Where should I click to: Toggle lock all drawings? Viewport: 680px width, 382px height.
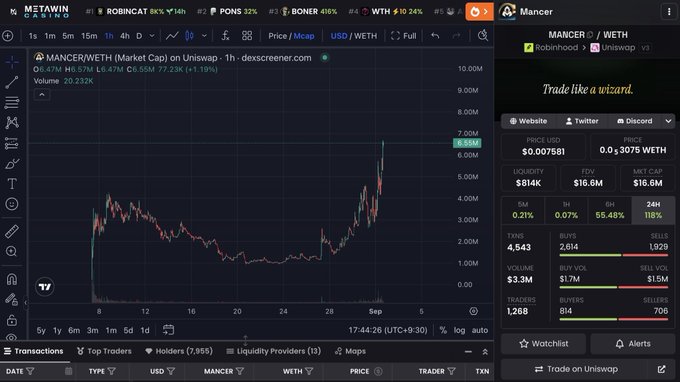12,320
